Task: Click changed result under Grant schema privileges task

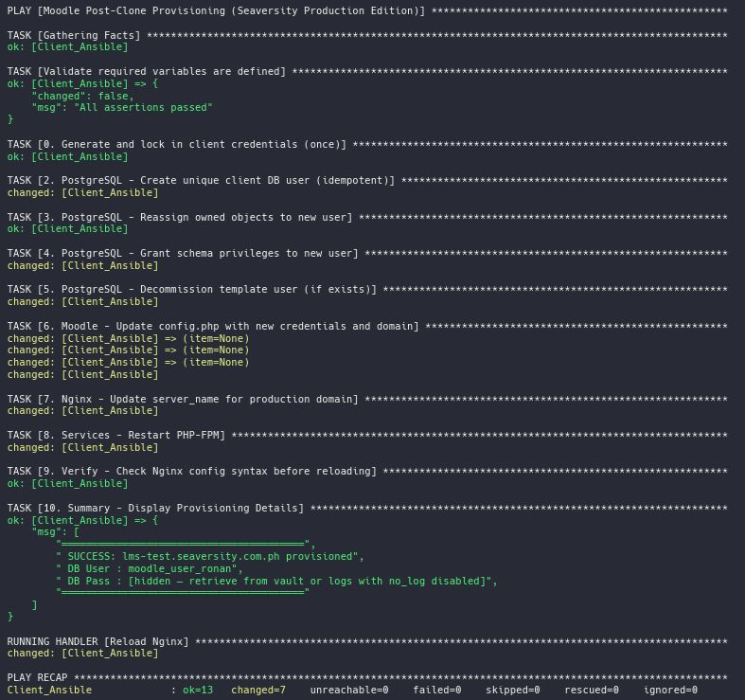Action: (82, 265)
